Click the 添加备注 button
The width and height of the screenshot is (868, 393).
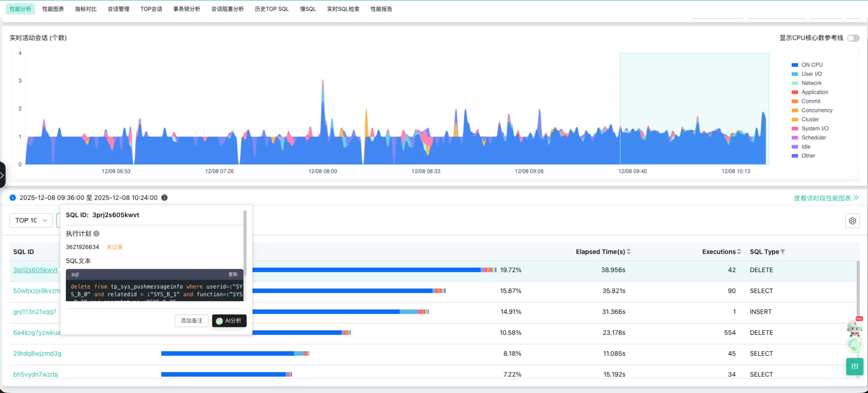pyautogui.click(x=191, y=321)
